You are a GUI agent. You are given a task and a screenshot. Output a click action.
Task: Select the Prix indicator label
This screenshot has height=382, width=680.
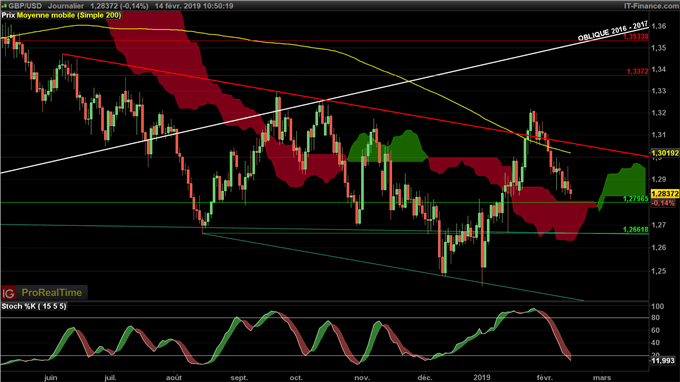coord(8,15)
